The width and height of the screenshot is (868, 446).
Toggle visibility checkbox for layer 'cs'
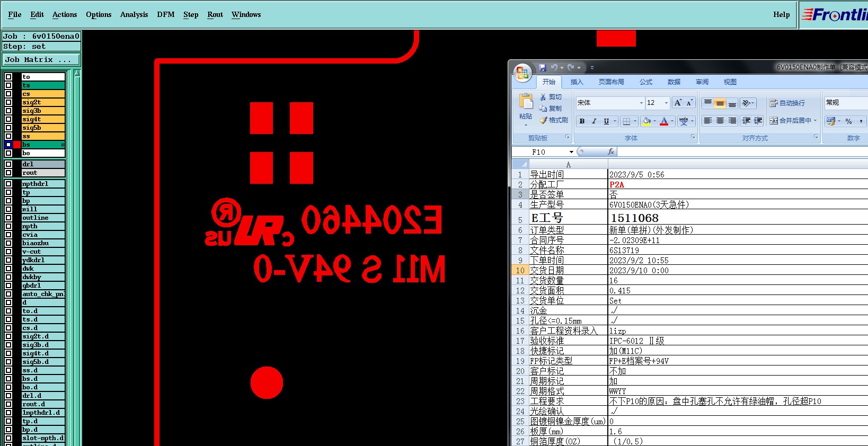(x=8, y=94)
